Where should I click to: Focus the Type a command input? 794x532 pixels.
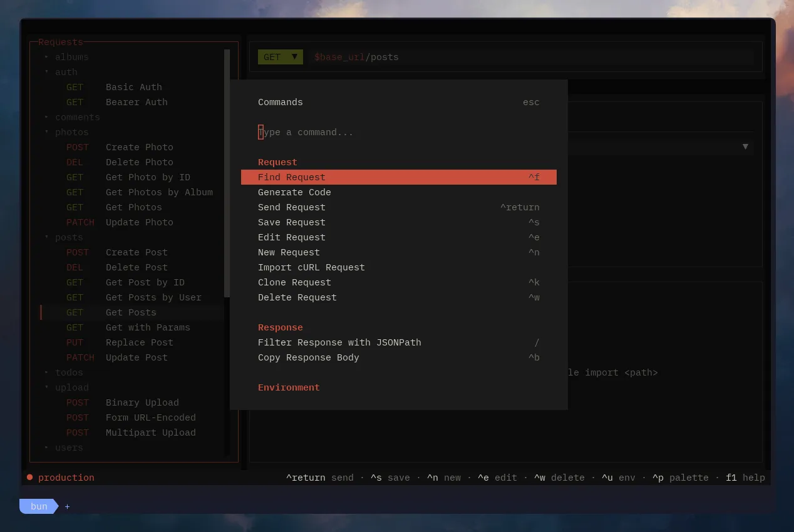click(x=399, y=132)
